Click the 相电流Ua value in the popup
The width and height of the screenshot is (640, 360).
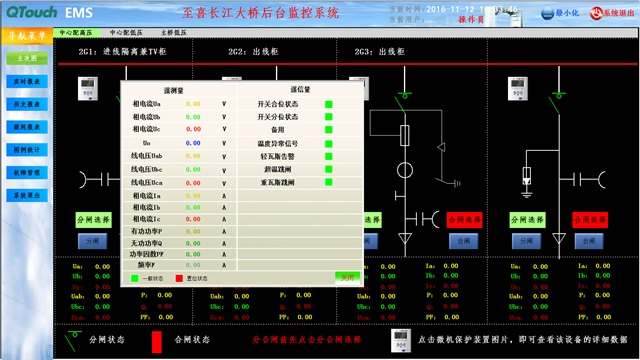coord(193,104)
